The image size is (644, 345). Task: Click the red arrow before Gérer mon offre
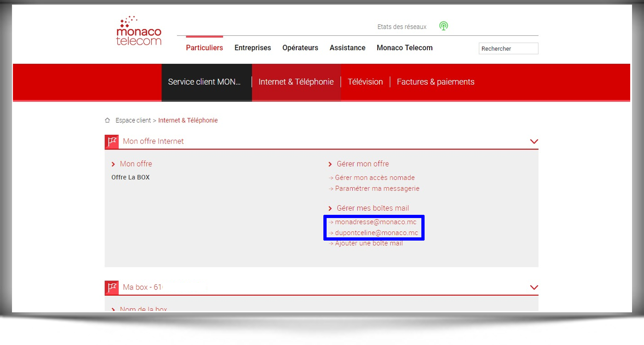coord(330,164)
